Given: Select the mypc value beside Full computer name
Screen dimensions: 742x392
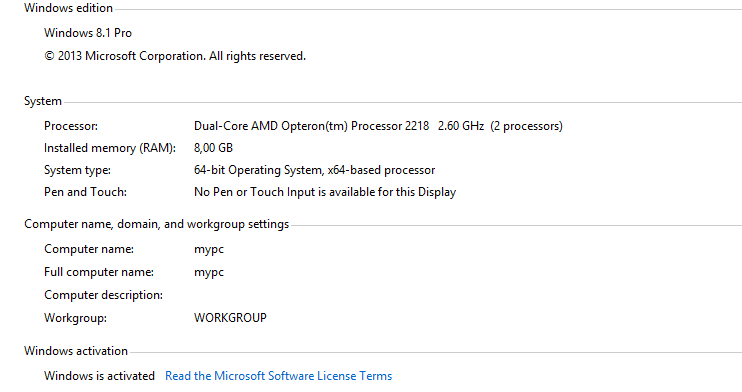Looking at the screenshot, I should [x=209, y=272].
